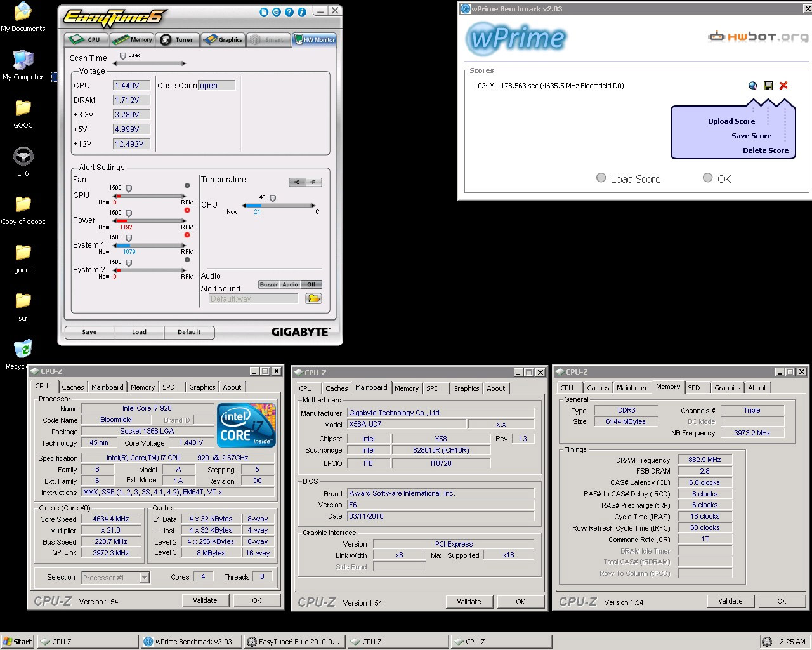Click Core Speed 4634.4 MHz value

click(111, 519)
